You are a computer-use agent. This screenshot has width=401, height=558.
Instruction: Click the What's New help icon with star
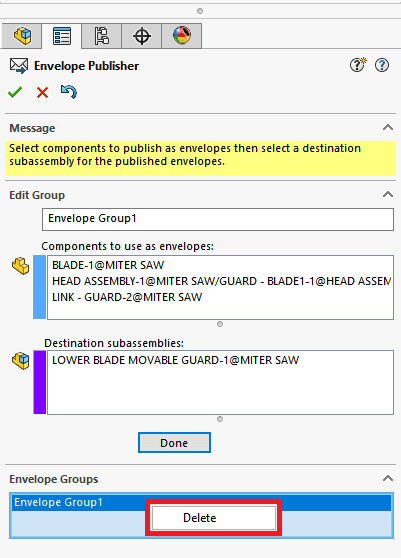(x=357, y=65)
